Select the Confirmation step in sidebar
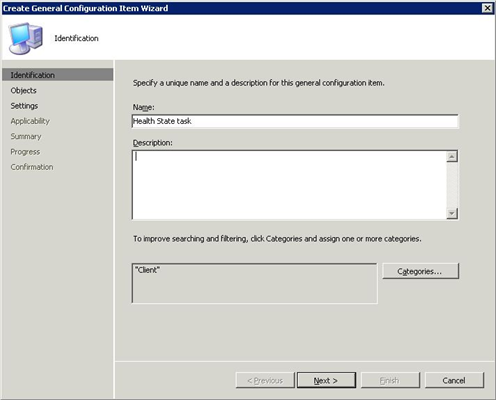 pos(32,167)
